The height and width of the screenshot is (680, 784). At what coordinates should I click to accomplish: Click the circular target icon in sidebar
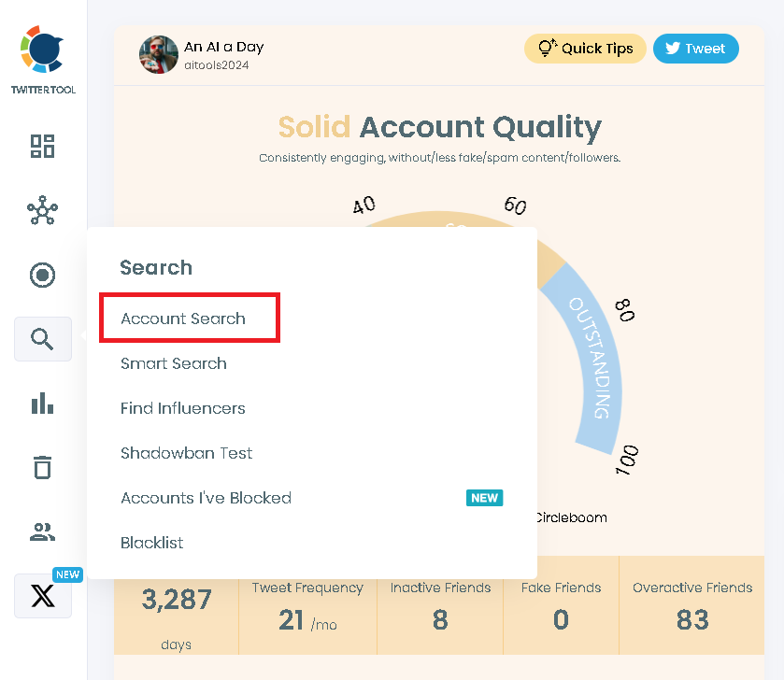[x=42, y=276]
